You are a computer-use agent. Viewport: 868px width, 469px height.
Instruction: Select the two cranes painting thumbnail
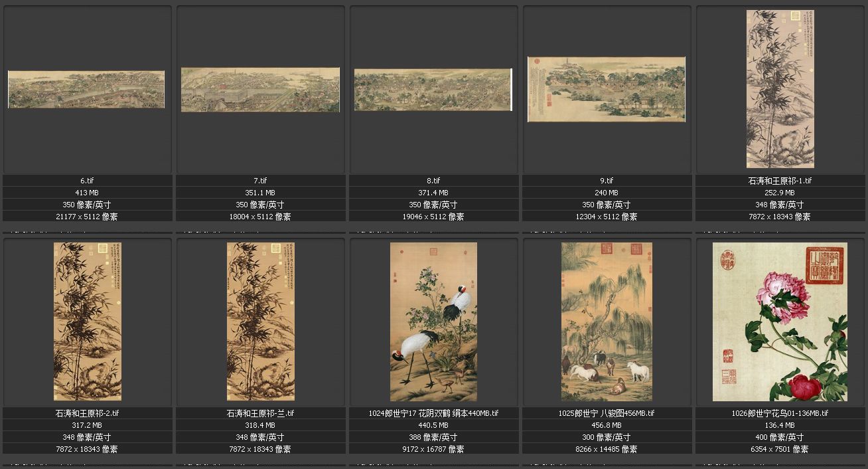433,322
